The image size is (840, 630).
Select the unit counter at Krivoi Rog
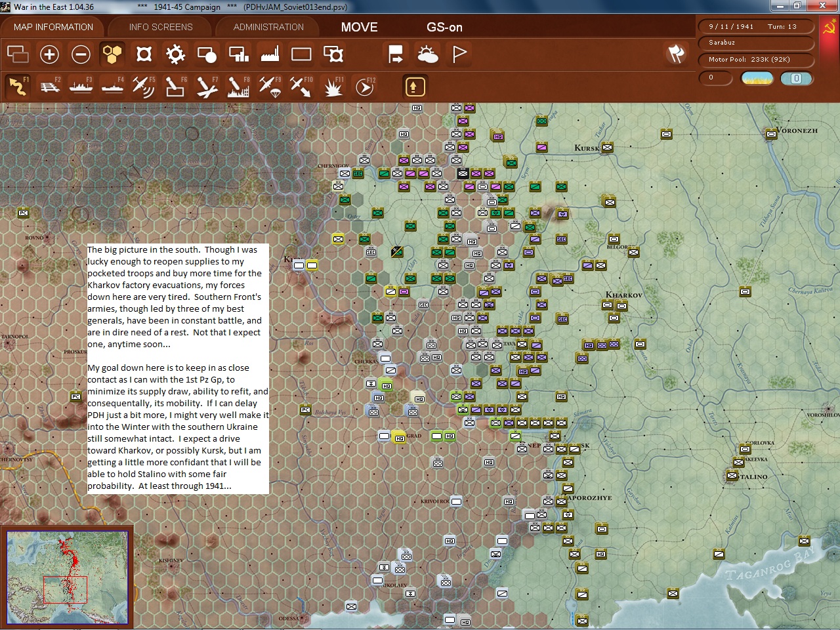(x=456, y=501)
